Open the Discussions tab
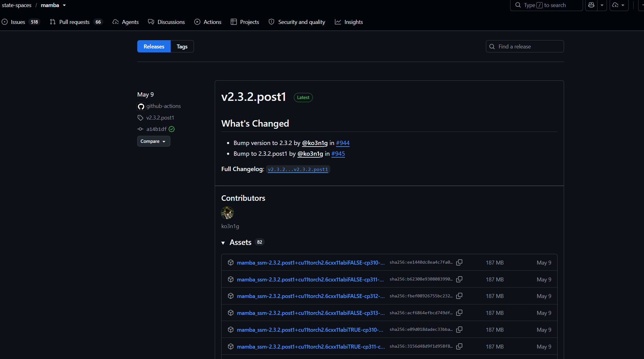Screen dimensions: 644x359 (166, 22)
